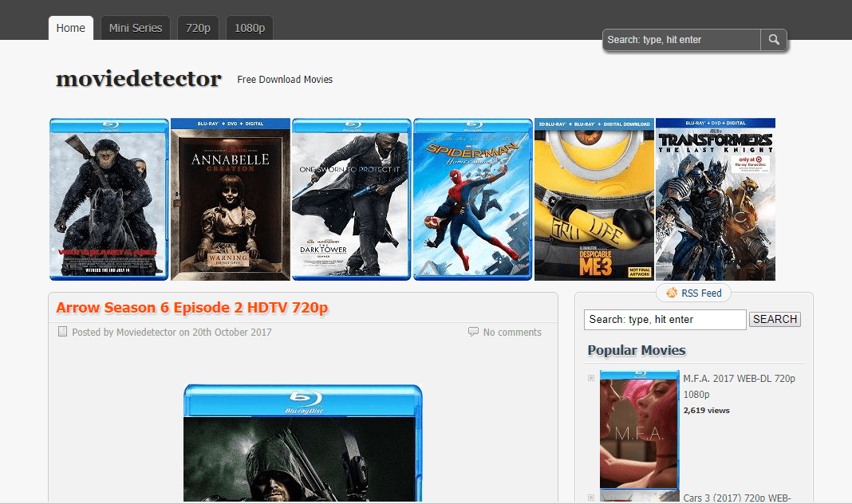Click the SEARCH button in sidebar

pyautogui.click(x=775, y=319)
